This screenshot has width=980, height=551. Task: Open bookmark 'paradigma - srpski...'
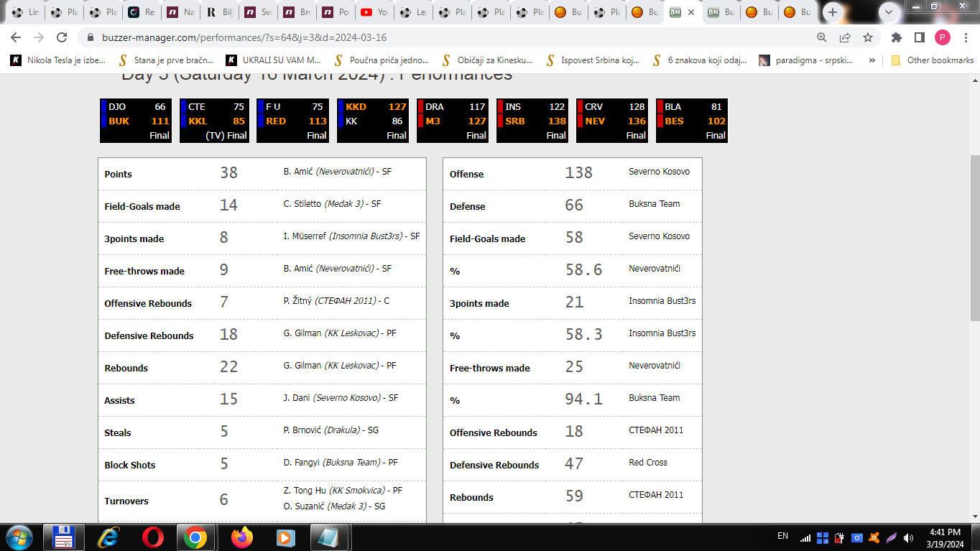[808, 60]
